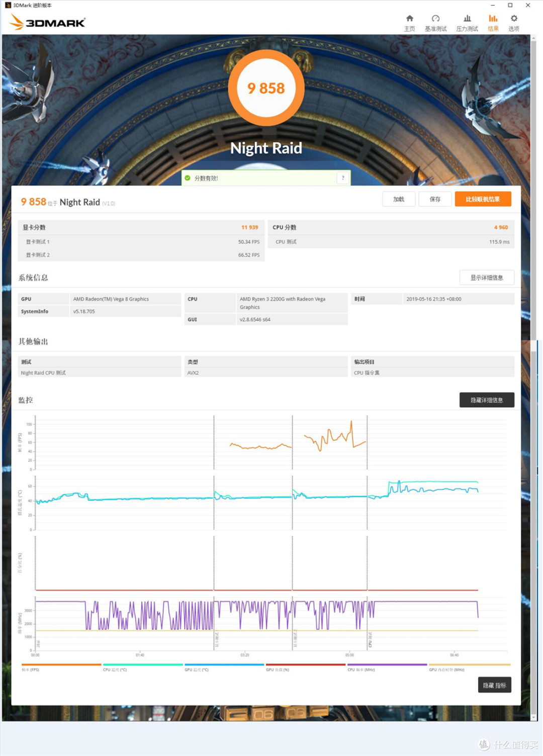Select the 显卡测试 1 row label
The height and width of the screenshot is (756, 543).
(x=38, y=242)
